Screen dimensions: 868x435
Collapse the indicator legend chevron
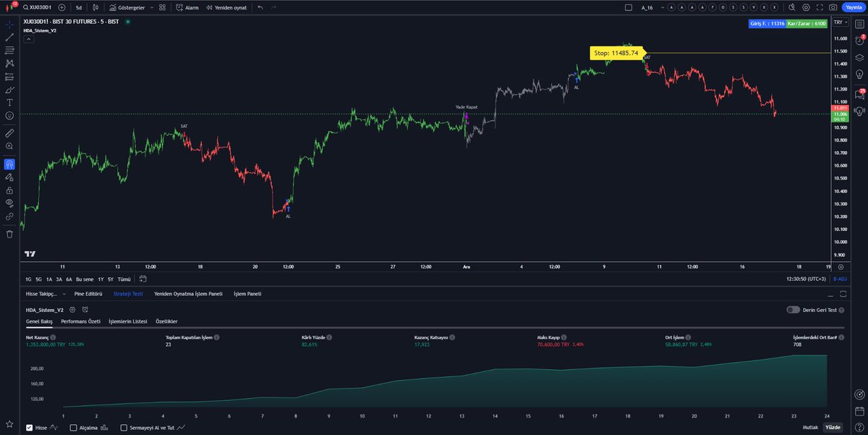pos(28,39)
